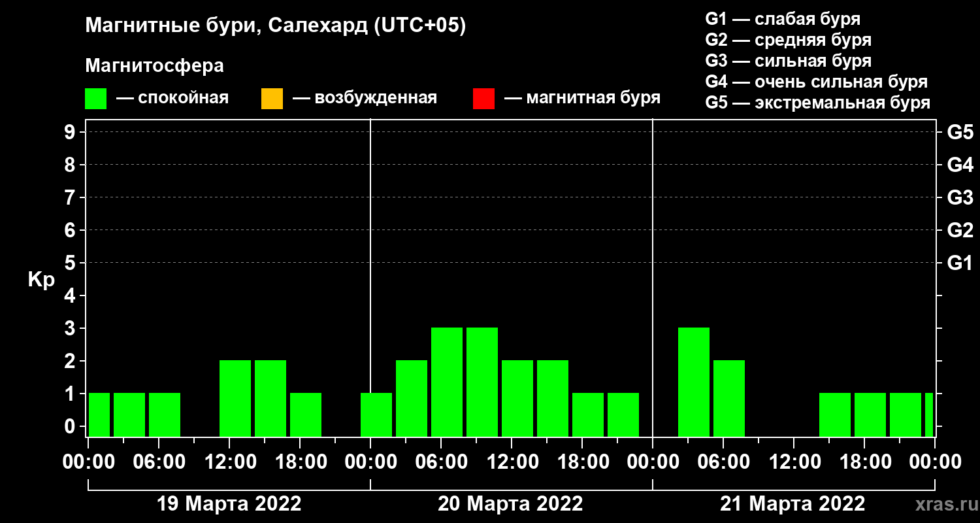Click the G2 label on the right-hand axis
Screen dimensions: 980x523
point(960,230)
